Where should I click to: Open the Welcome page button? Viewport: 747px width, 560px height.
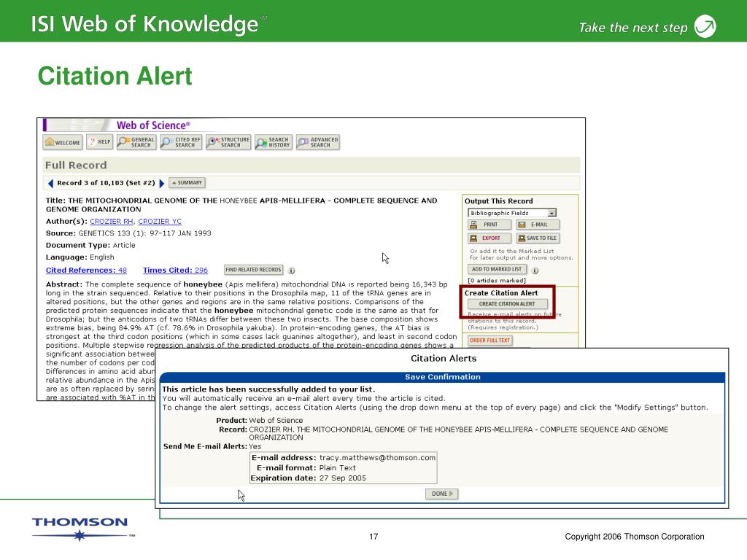(63, 142)
